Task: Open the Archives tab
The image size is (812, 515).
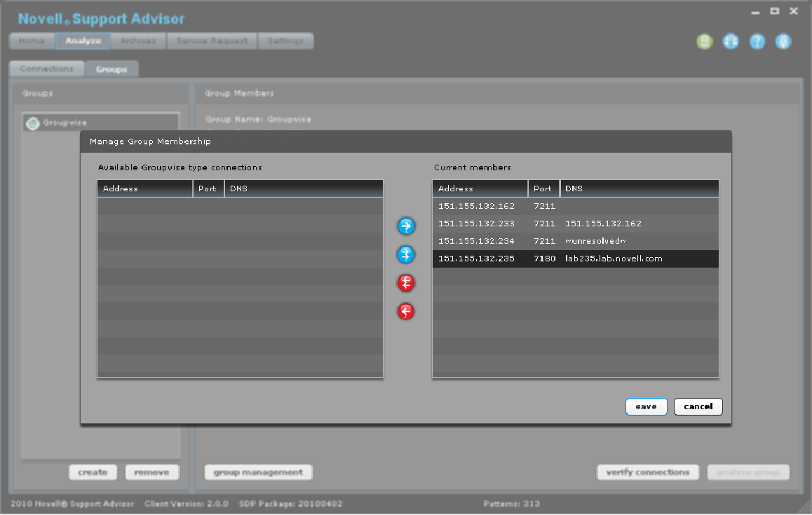Action: pos(138,41)
